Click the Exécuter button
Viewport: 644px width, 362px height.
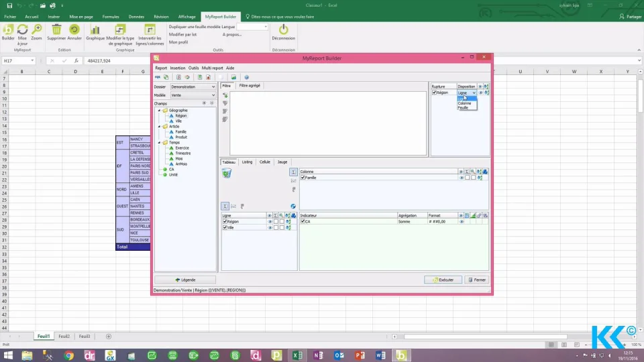[x=443, y=280]
